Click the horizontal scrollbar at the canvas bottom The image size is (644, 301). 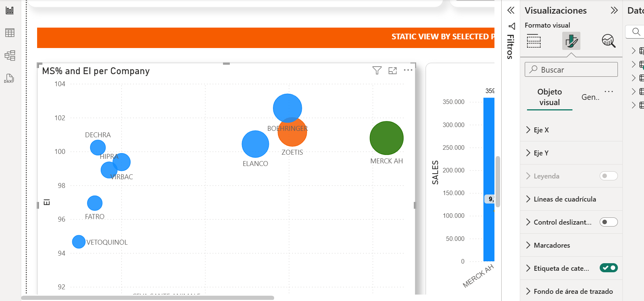(x=148, y=298)
